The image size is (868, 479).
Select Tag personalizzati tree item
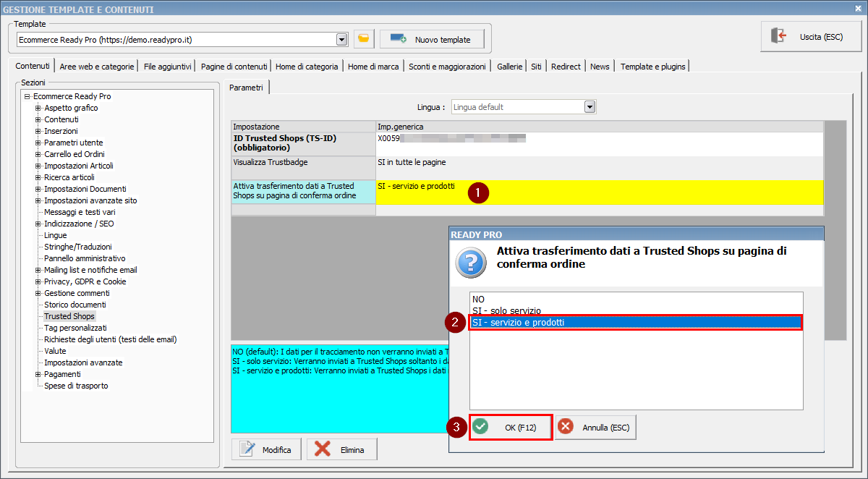[x=75, y=328]
